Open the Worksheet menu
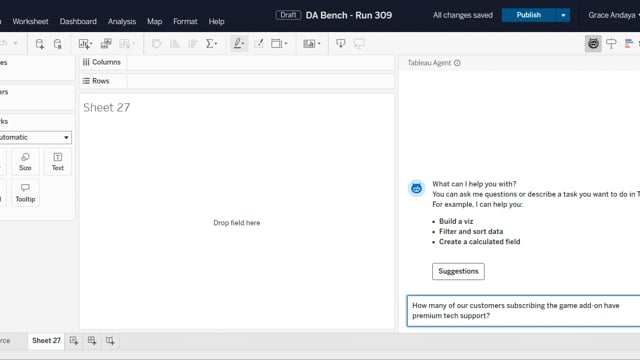This screenshot has width=640, height=360. click(x=30, y=21)
